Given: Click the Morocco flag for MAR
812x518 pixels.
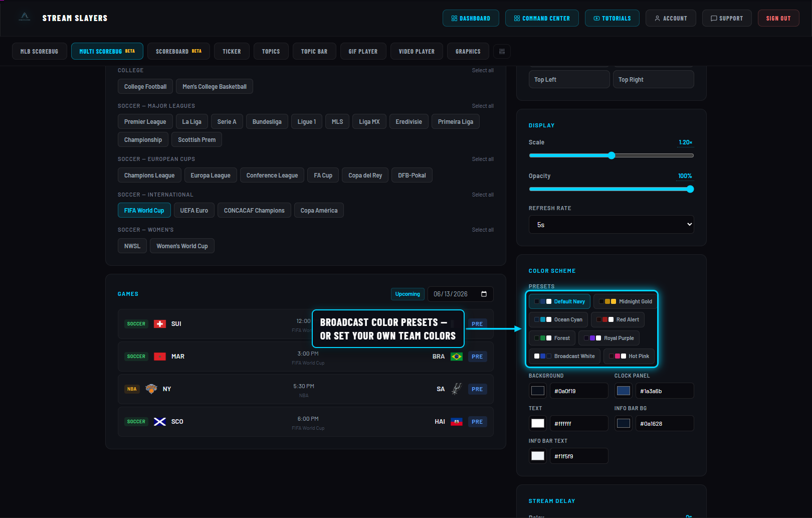Looking at the screenshot, I should [160, 357].
